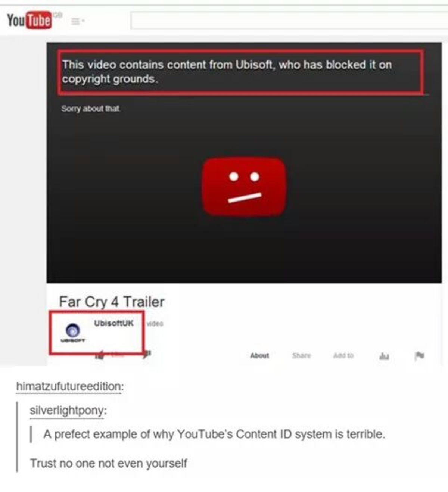Viewport: 448px width, 492px height.
Task: Open the UbisoftUK channel avatar
Action: coord(73,332)
